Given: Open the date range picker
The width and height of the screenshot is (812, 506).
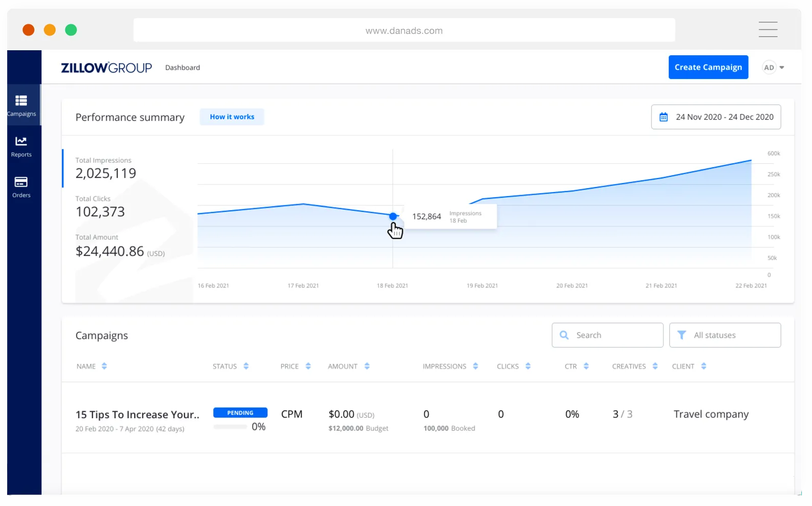Looking at the screenshot, I should (x=716, y=117).
